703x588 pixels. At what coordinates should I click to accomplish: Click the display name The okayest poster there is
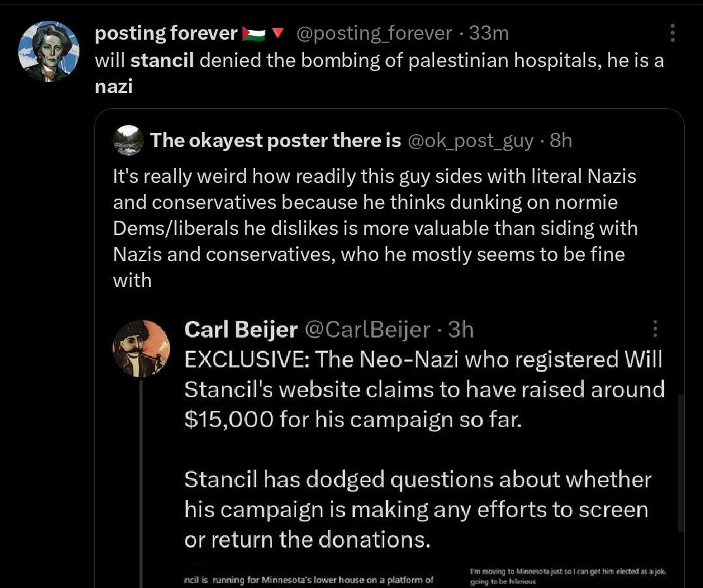point(275,141)
